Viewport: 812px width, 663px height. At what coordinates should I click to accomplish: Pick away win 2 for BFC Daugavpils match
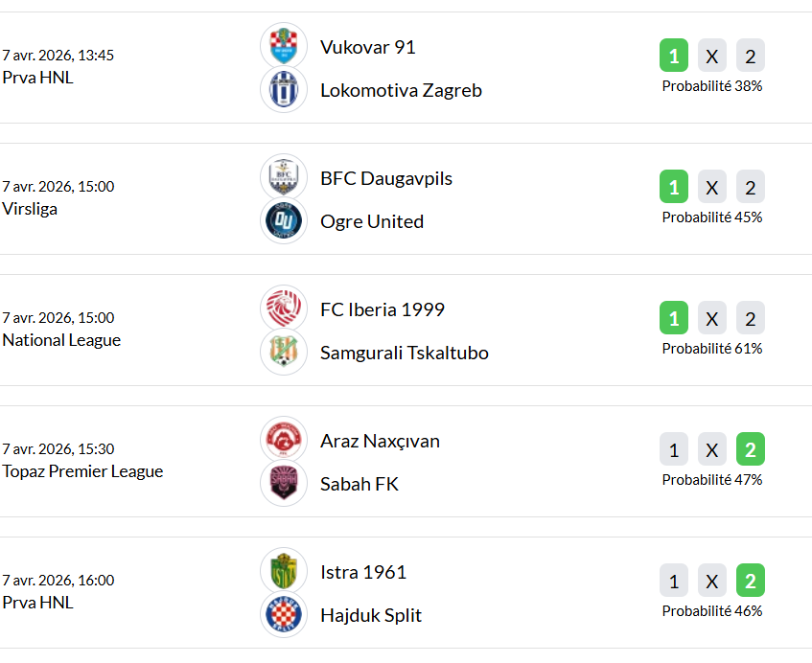(x=751, y=188)
